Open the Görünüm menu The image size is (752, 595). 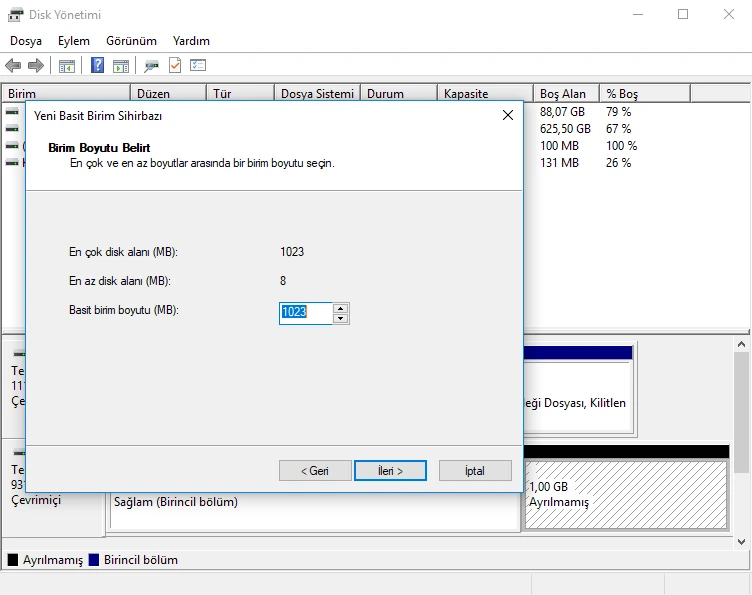tap(131, 41)
